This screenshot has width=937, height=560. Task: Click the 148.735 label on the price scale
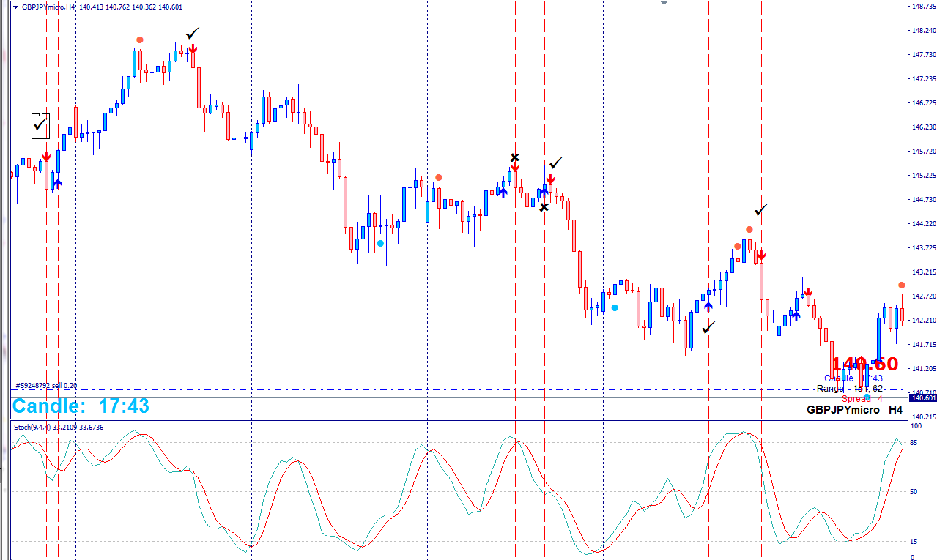point(923,7)
